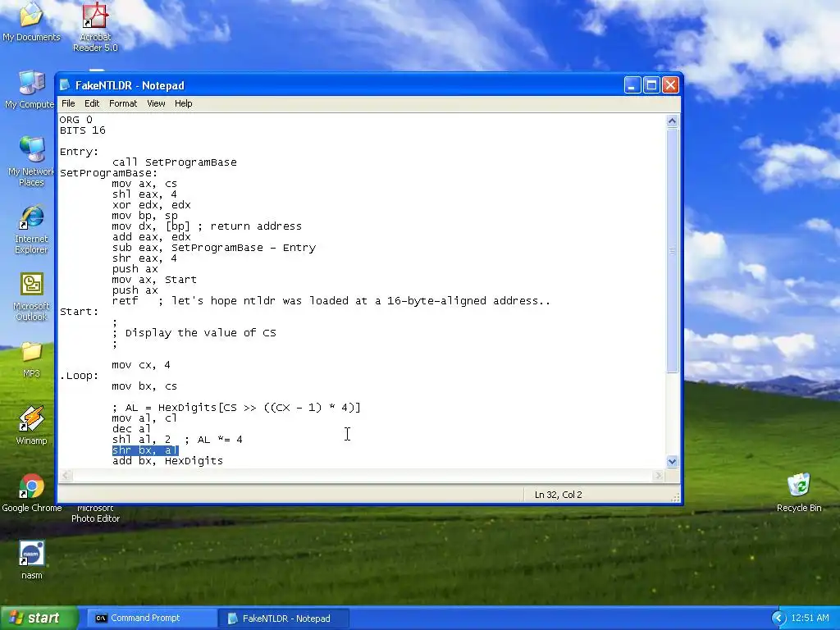The height and width of the screenshot is (630, 840).
Task: Click the line 'mov ax, cs'
Action: (x=144, y=184)
